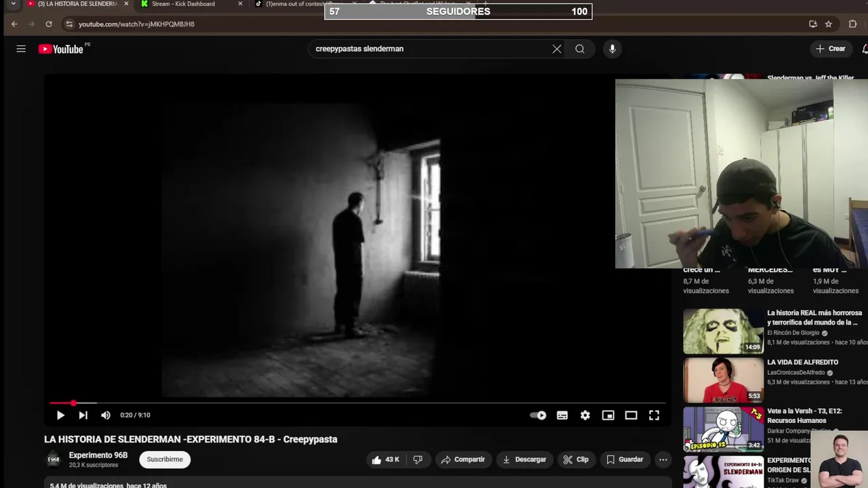The width and height of the screenshot is (868, 488).
Task: Subscribe with the Suscribirme button
Action: click(165, 460)
